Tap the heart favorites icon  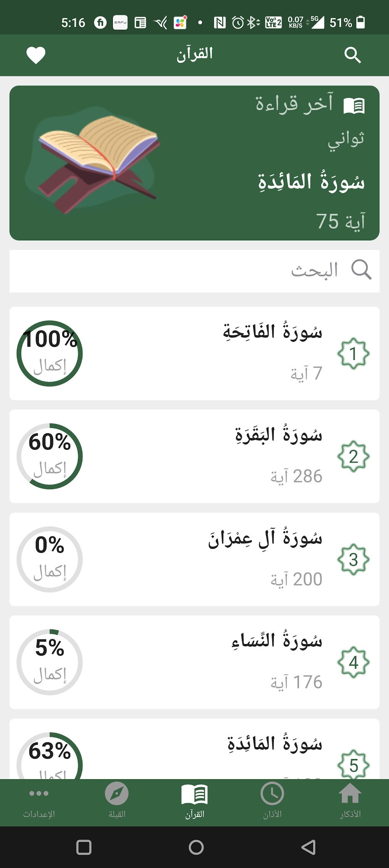point(36,55)
